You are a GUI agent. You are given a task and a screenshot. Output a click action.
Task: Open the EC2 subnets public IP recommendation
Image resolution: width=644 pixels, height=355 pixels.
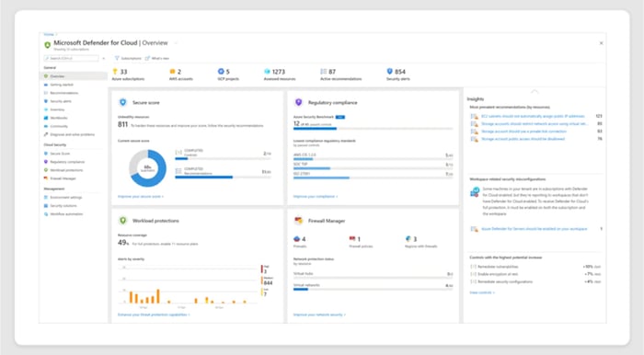(533, 116)
